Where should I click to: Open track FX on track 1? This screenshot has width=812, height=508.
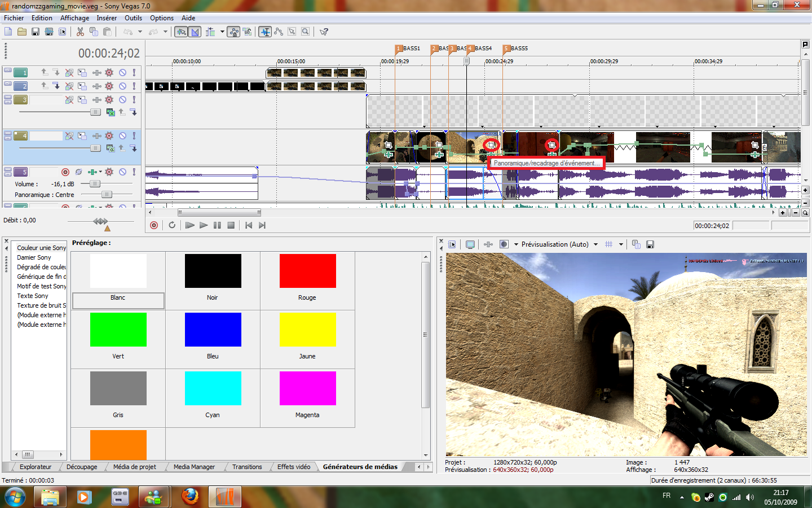(x=96, y=72)
